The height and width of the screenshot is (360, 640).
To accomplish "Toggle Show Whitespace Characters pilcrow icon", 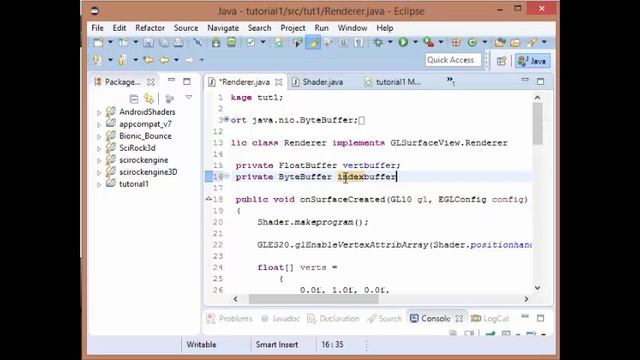I will (x=359, y=42).
